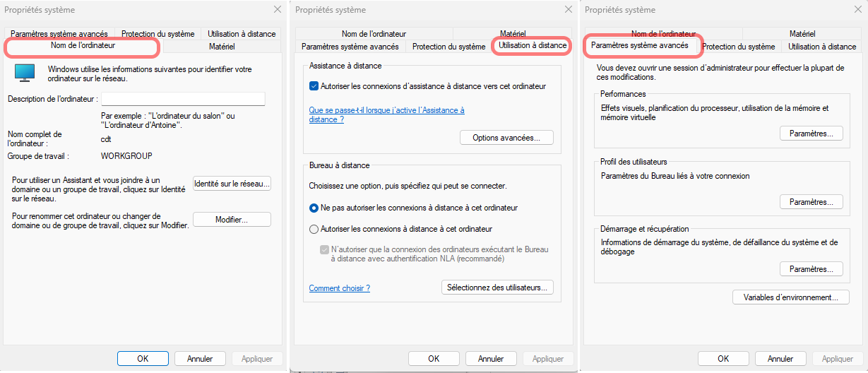Open Paramètres système avancés tab in left window
Viewport: 868px width, 373px height.
point(59,34)
